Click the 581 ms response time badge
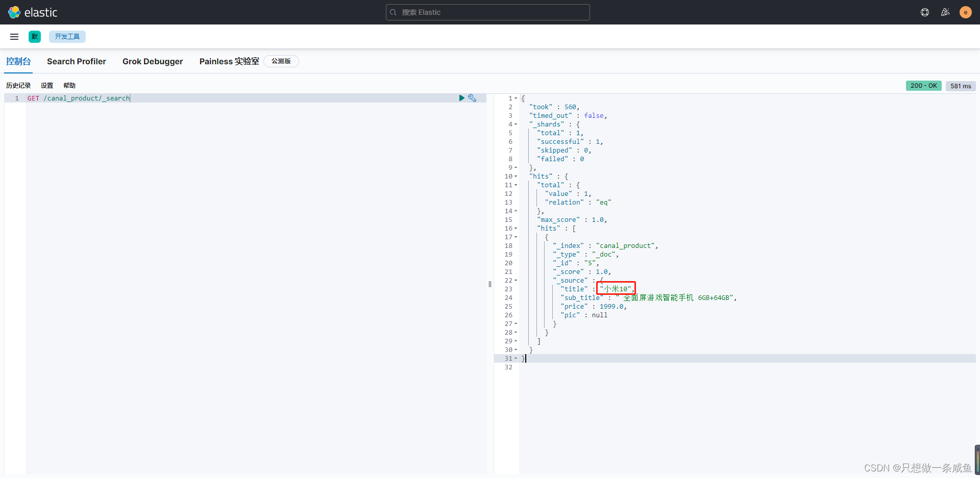Viewport: 980px width, 478px height. (961, 86)
